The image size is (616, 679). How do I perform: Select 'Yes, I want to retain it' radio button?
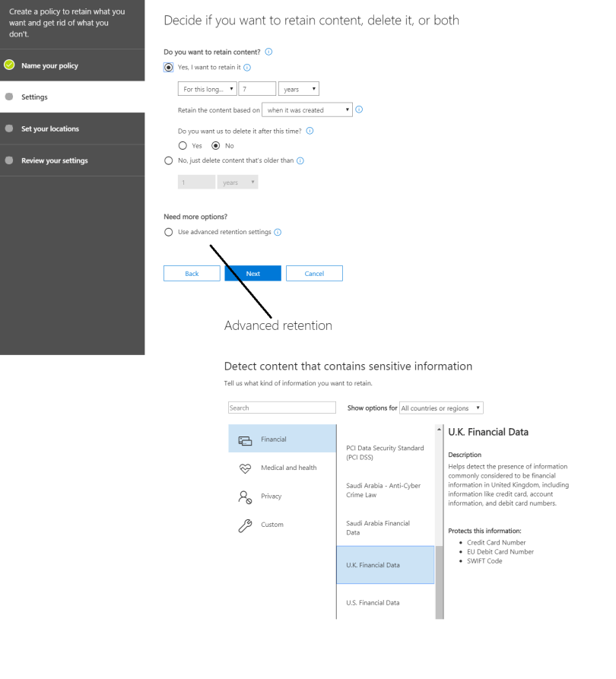tap(169, 67)
